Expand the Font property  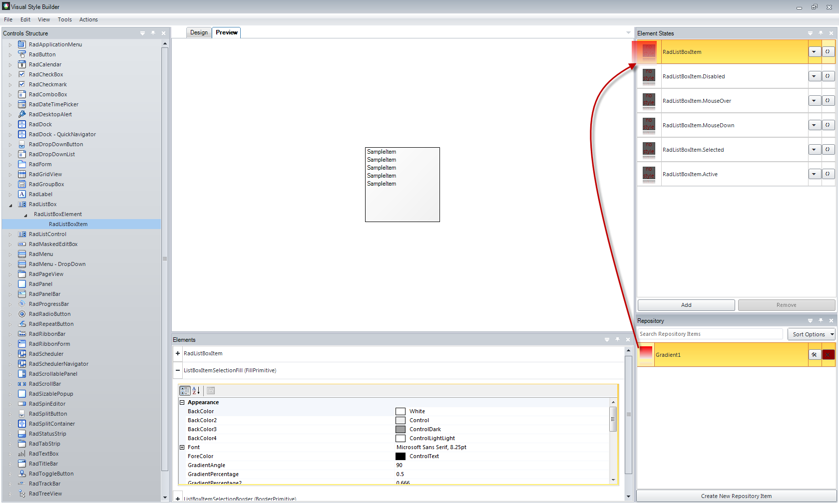tap(182, 447)
